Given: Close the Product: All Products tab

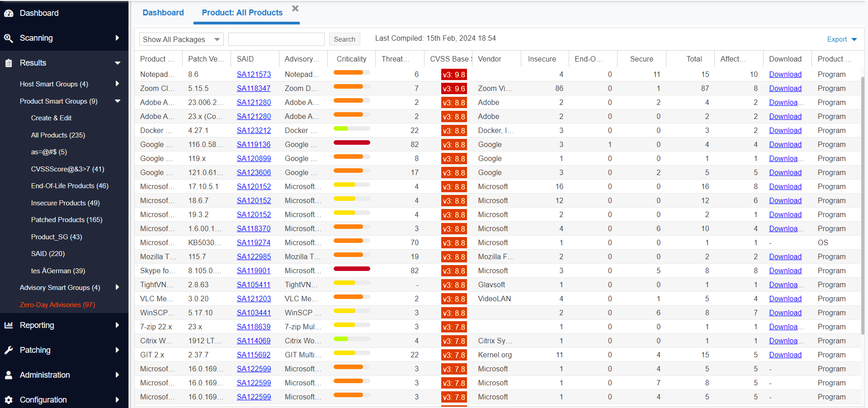Looking at the screenshot, I should [x=295, y=9].
